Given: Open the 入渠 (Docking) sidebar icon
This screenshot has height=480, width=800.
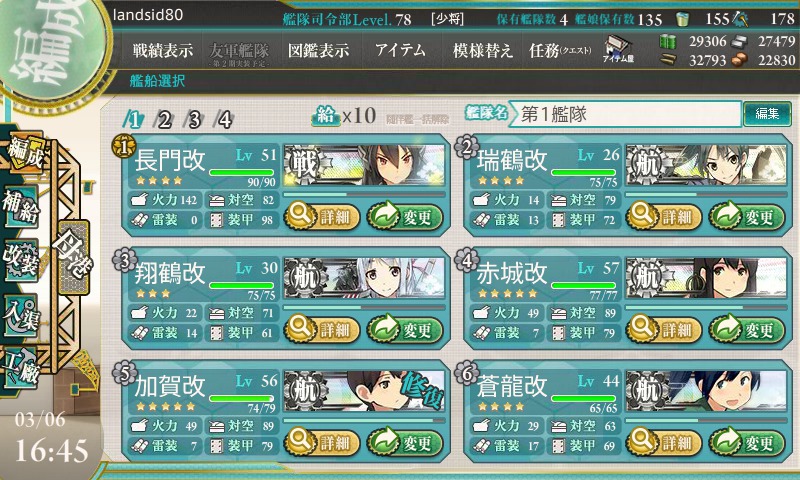Looking at the screenshot, I should (x=21, y=315).
